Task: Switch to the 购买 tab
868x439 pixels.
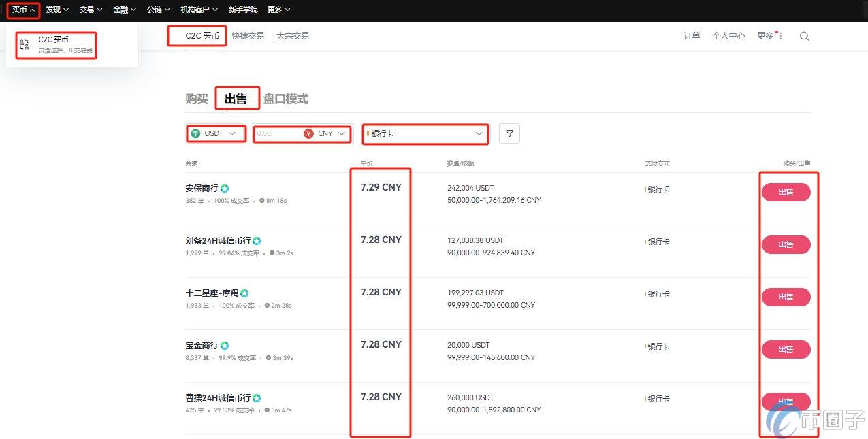Action: (x=196, y=98)
